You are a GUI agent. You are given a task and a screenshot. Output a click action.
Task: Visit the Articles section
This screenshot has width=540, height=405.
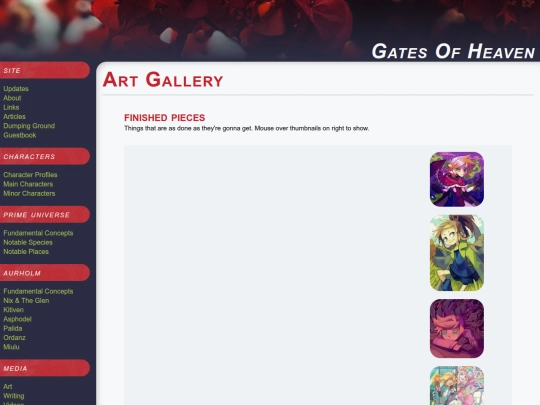[14, 116]
